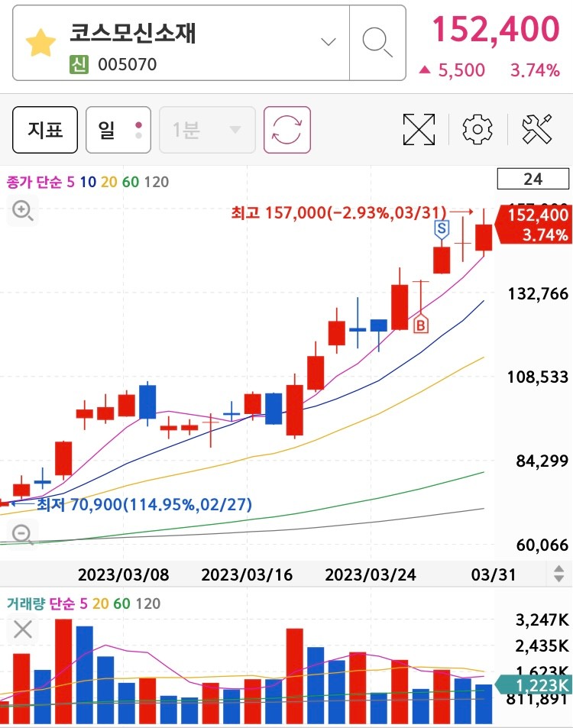Select the 120-day price moving average label

pyautogui.click(x=157, y=182)
